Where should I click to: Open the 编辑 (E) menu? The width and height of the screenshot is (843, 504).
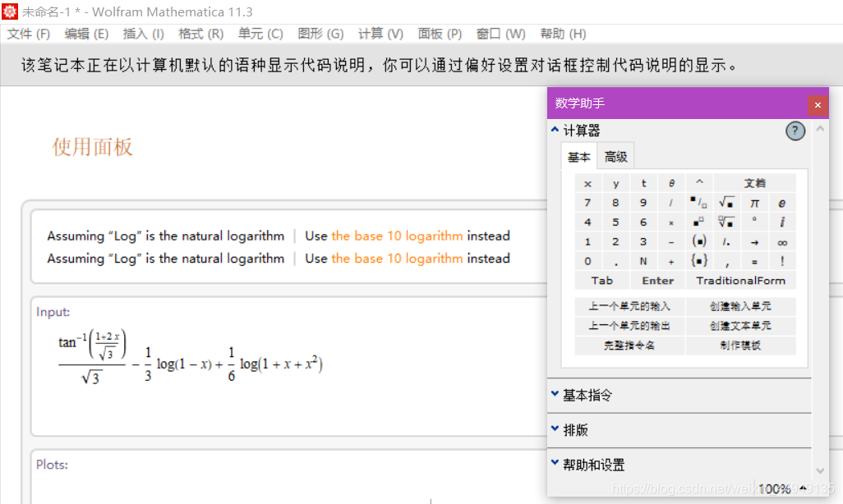(x=86, y=34)
